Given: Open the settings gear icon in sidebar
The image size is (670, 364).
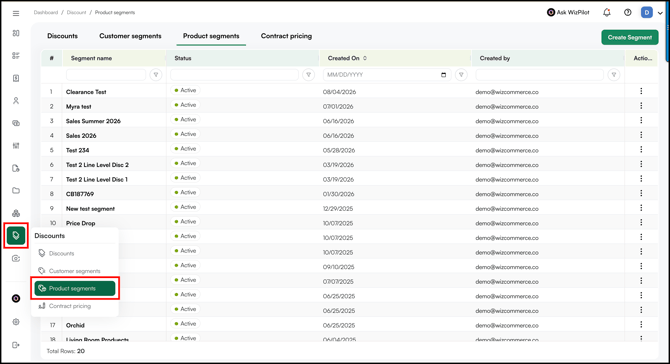Looking at the screenshot, I should pos(16,322).
